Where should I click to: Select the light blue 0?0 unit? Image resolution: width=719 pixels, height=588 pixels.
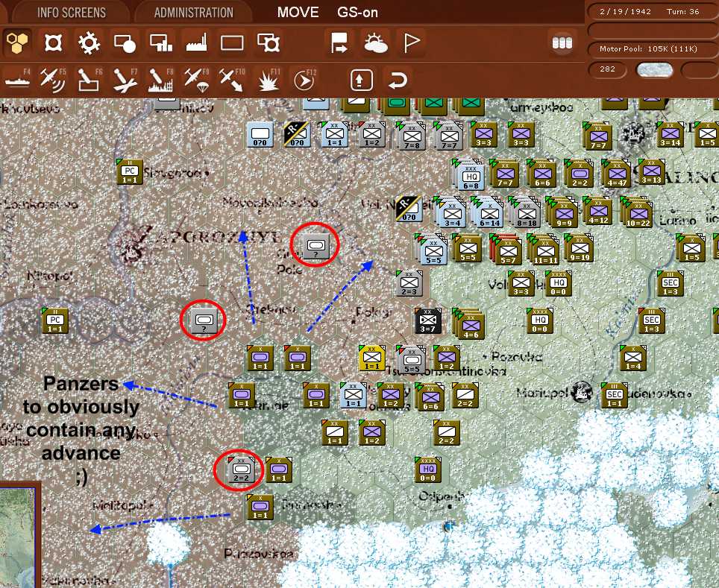click(x=260, y=134)
